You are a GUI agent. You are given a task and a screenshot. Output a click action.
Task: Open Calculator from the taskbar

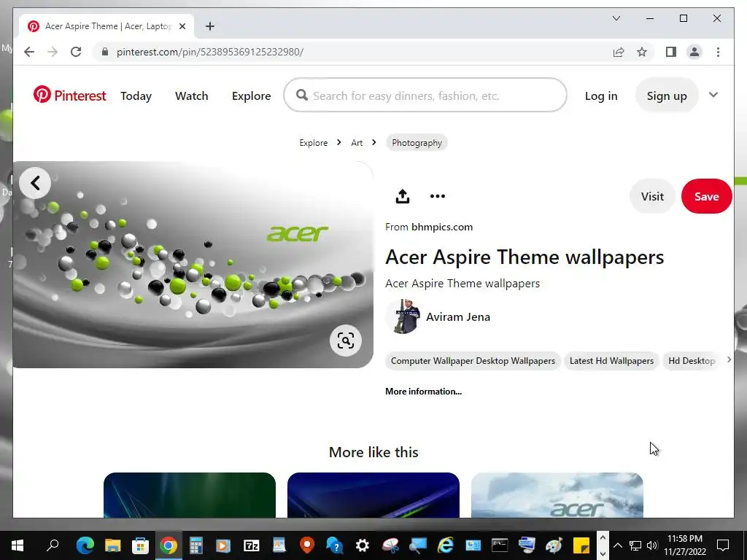coord(196,545)
